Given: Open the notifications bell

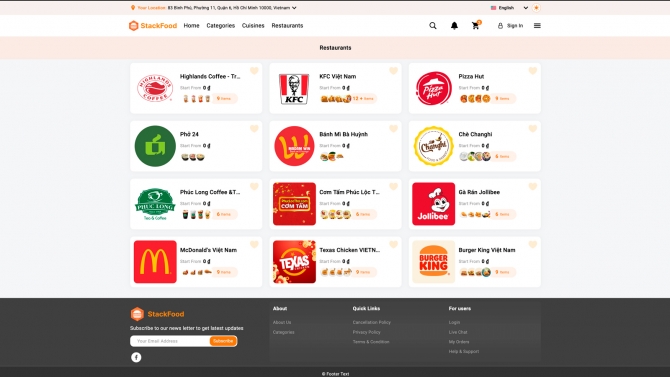Looking at the screenshot, I should [454, 26].
